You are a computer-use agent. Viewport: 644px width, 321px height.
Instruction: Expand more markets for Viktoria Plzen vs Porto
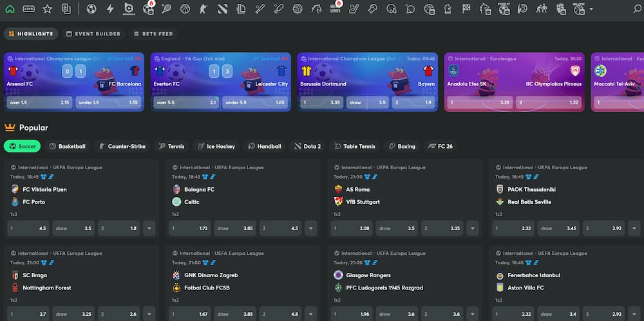pos(149,228)
